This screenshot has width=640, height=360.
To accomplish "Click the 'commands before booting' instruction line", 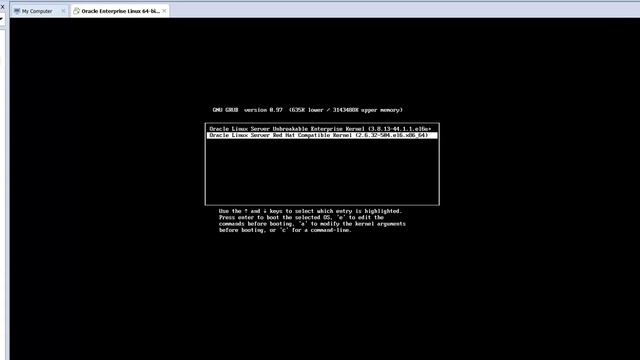I will (312, 224).
